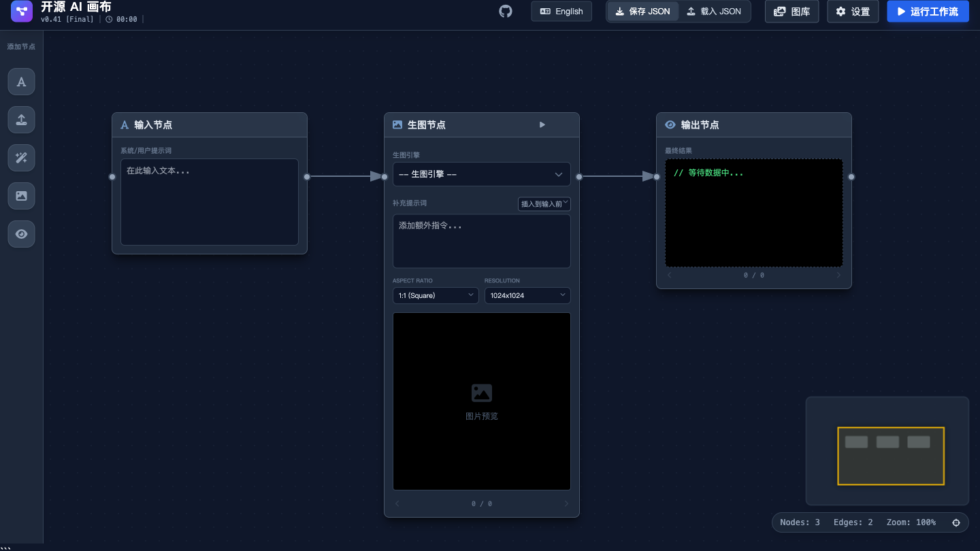This screenshot has height=551, width=980.
Task: Select the 输出节点 title text
Action: [x=700, y=125]
